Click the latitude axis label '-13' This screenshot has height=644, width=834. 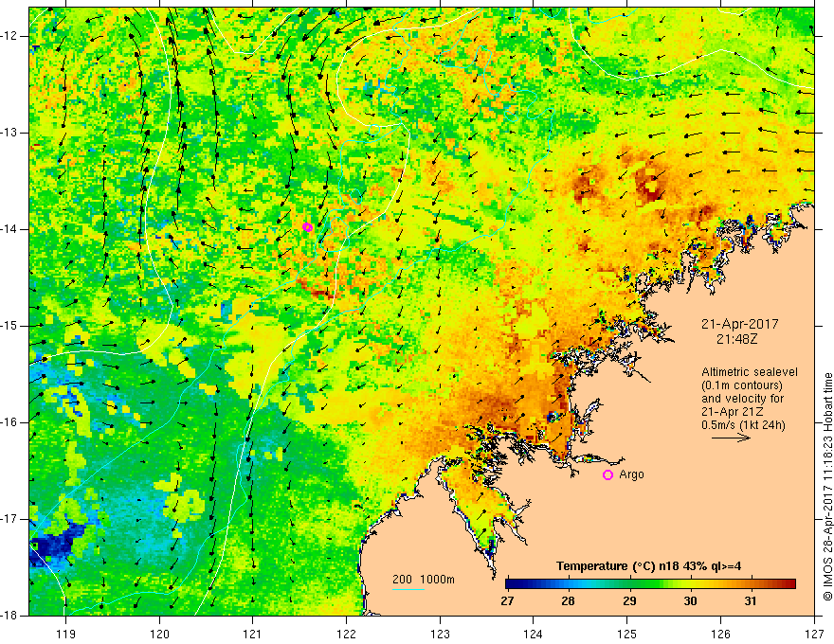pos(10,133)
